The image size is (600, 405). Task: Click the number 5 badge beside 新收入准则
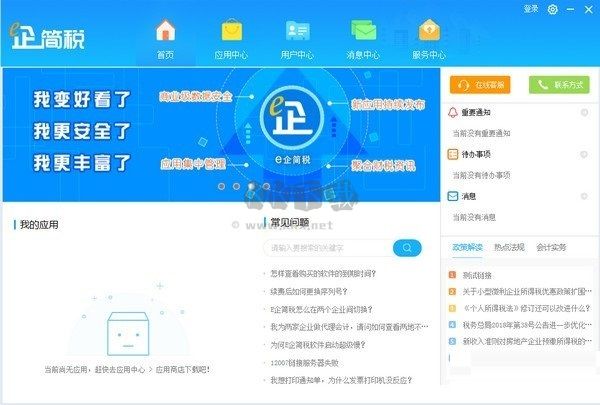452,341
